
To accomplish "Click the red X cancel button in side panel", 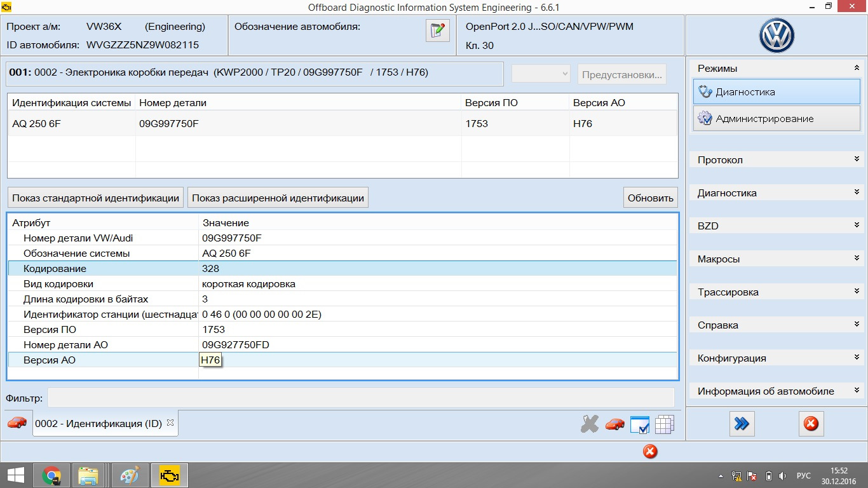I will click(x=811, y=423).
